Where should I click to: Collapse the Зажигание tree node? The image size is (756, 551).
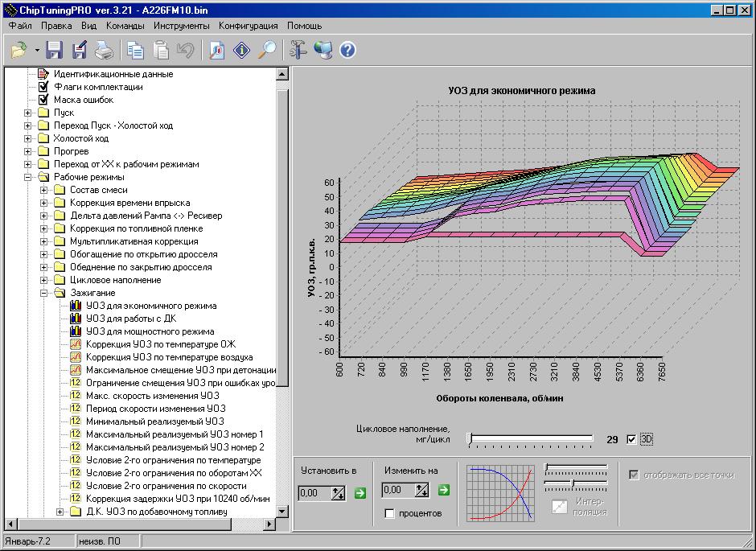pyautogui.click(x=43, y=293)
